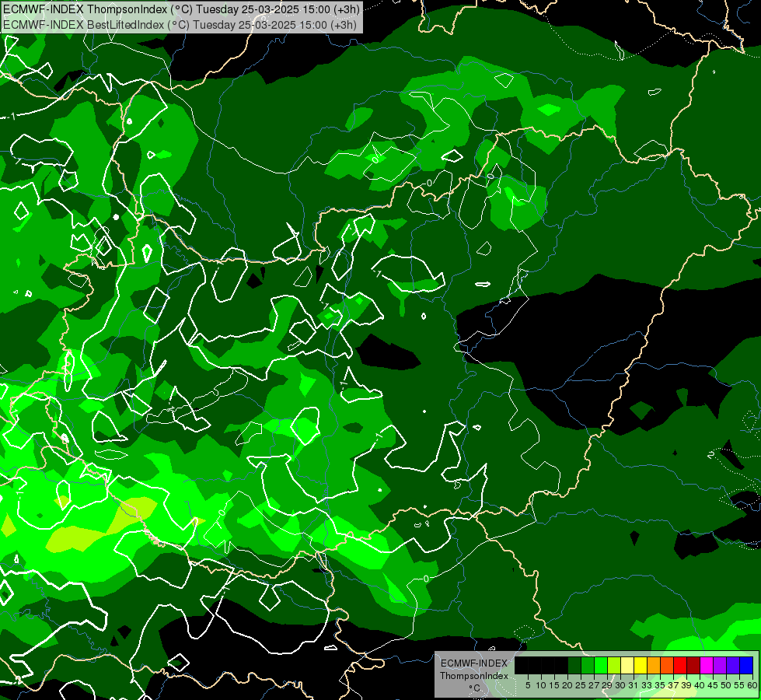Pick the pale yellow 30–31 legend swatch
The width and height of the screenshot is (761, 700).
click(627, 665)
